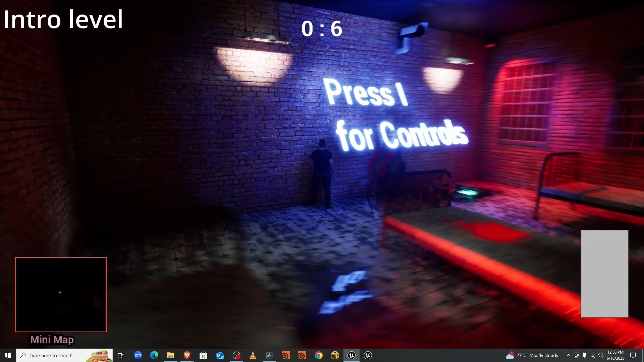Open Microsoft Edge from the taskbar
Viewport: 644px width, 362px height.
154,355
